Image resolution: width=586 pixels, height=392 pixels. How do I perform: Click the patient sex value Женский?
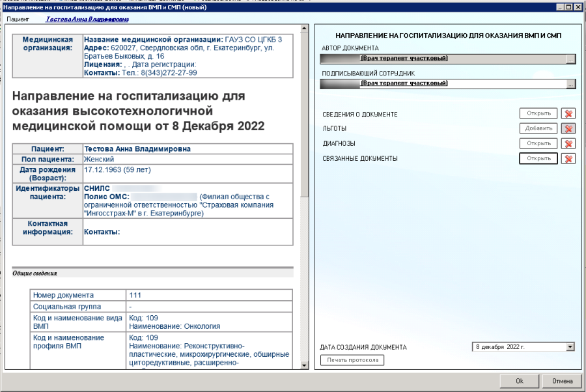point(99,159)
